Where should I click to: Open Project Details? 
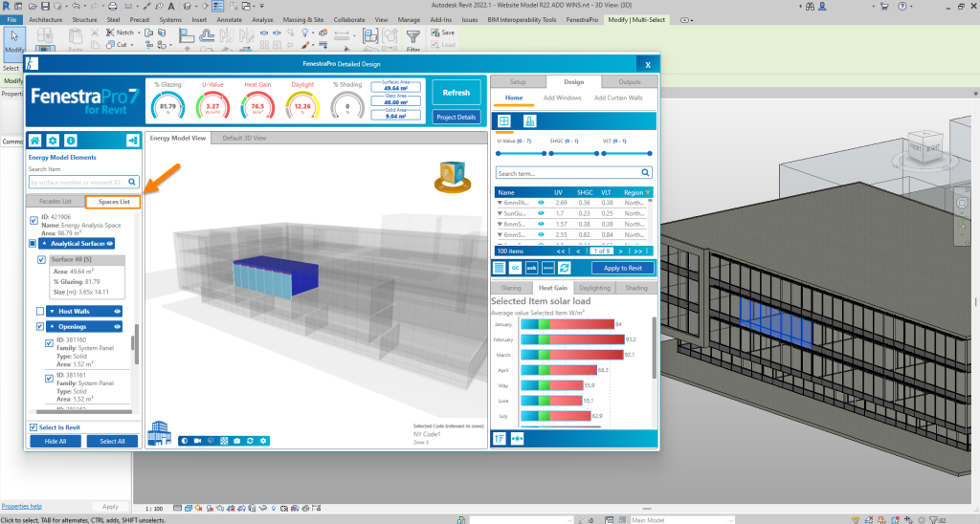click(x=457, y=117)
